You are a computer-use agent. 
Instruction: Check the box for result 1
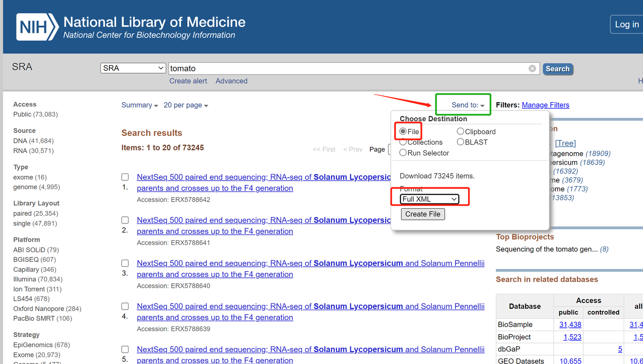pos(125,177)
